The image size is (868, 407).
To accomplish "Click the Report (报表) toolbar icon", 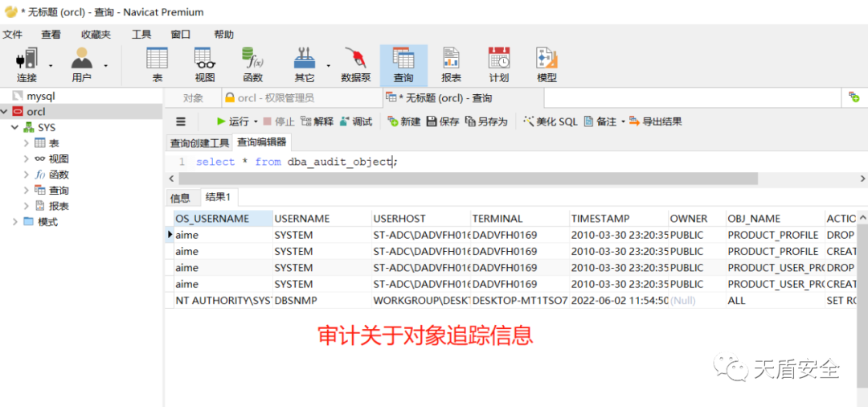I will [x=451, y=60].
